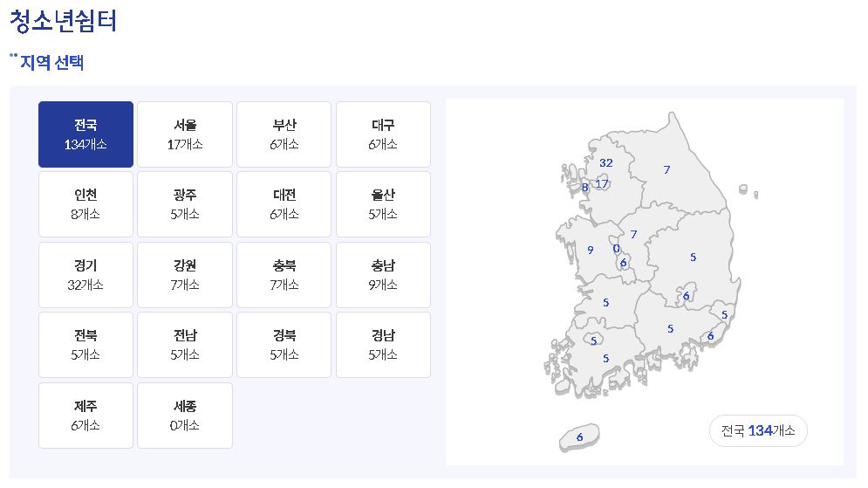The width and height of the screenshot is (868, 488).
Task: Click the 전국 134개소 badge below map
Action: point(758,430)
